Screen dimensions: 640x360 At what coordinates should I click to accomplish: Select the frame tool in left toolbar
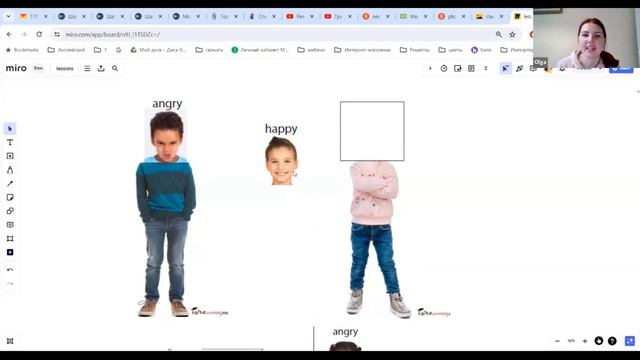click(10, 239)
